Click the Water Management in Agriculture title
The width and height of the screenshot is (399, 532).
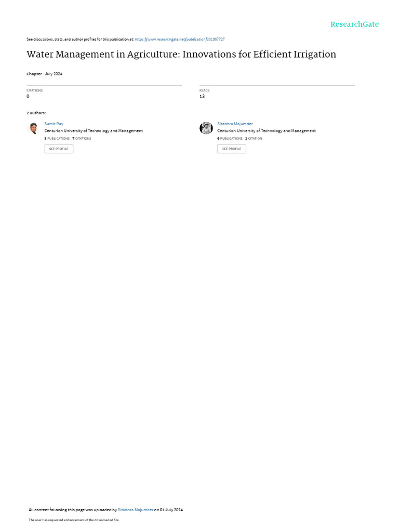click(181, 55)
